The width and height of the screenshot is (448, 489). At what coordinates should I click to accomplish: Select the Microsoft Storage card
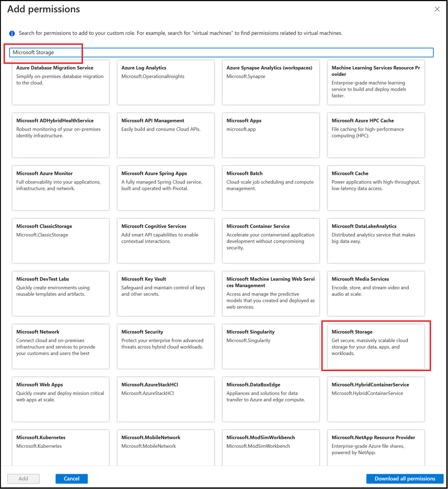(x=376, y=347)
